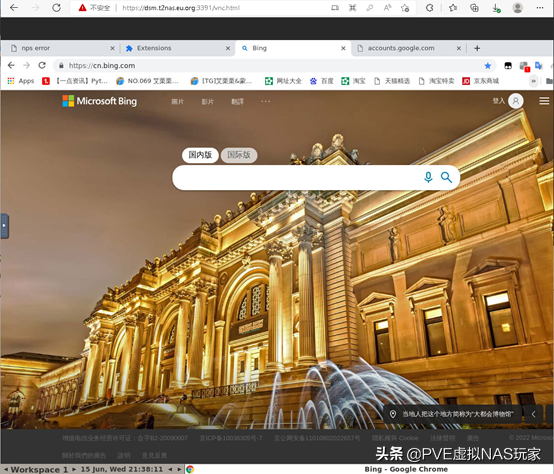The width and height of the screenshot is (554, 474).
Task: Open the 翻译 translate link on Bing
Action: pyautogui.click(x=237, y=101)
